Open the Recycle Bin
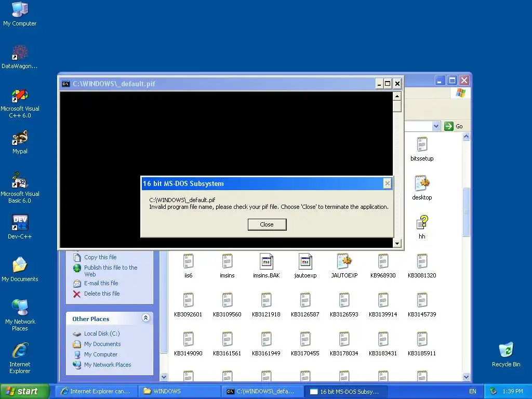Screen dimensions: 532x399 (x=506, y=354)
